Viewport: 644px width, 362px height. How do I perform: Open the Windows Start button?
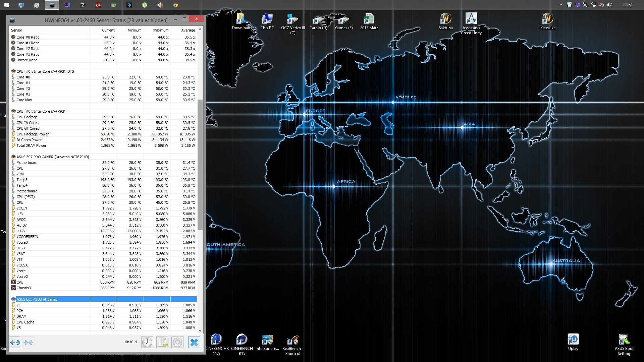point(6,5)
